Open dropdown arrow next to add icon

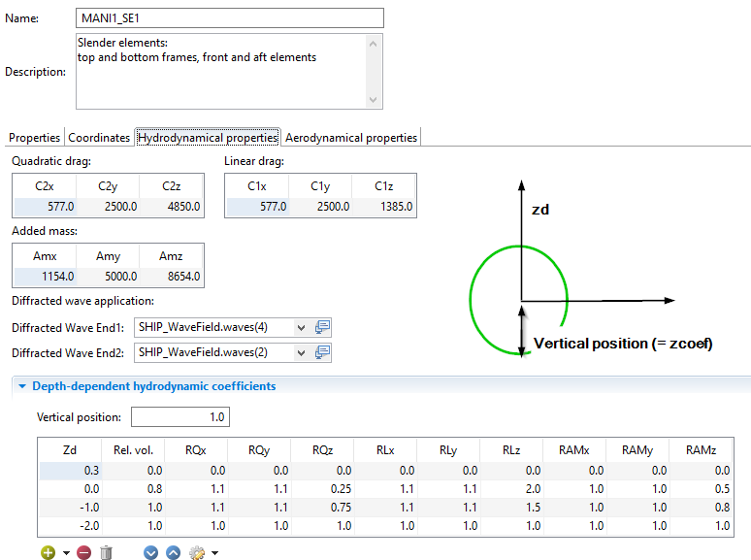coord(66,553)
